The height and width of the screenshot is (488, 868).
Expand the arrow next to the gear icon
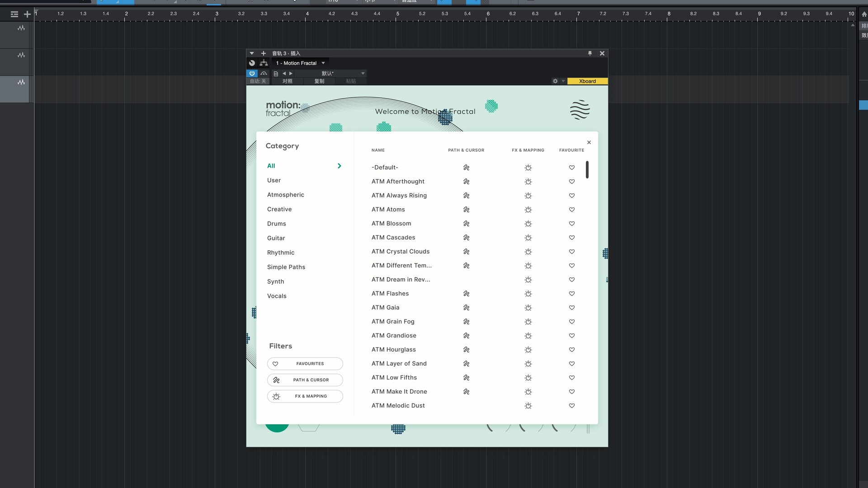point(563,81)
